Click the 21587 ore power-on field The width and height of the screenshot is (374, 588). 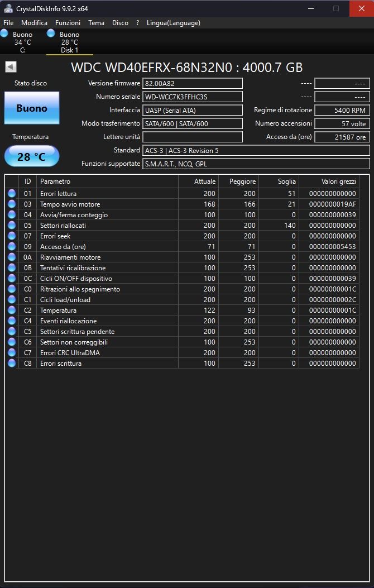pyautogui.click(x=342, y=137)
